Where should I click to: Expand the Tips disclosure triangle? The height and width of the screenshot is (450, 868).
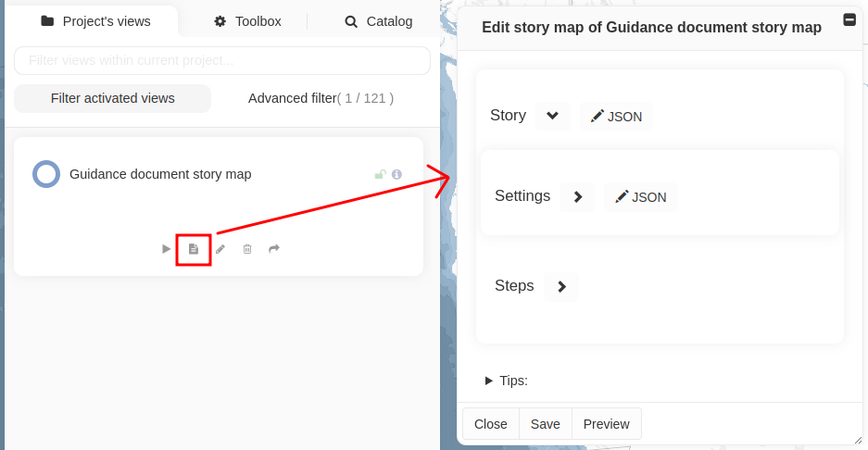pyautogui.click(x=489, y=381)
